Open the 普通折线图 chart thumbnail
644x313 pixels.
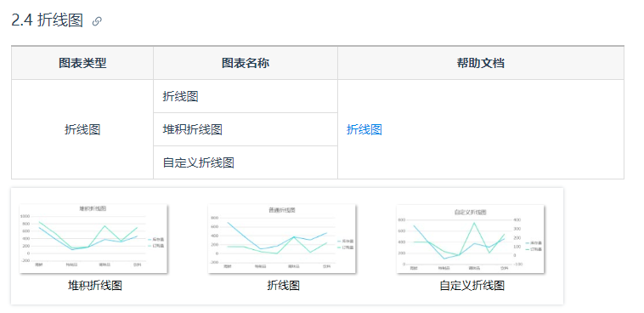point(282,238)
